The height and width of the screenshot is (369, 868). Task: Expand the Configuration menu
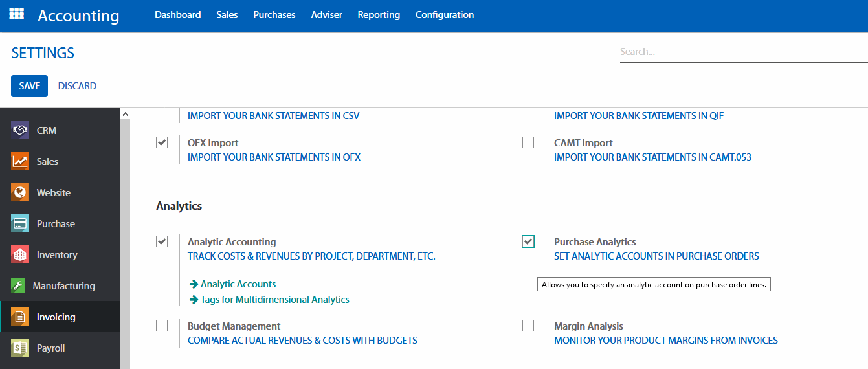(445, 14)
